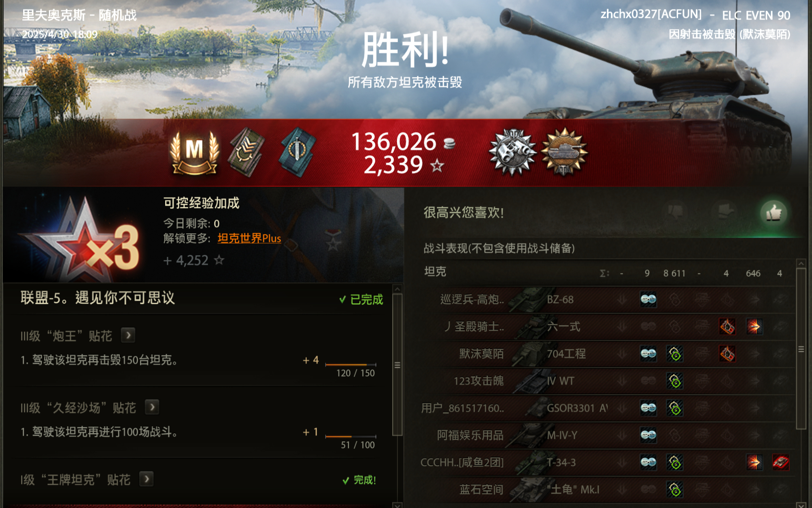
Task: Expand III级“久经沙场”贴花 arrow
Action: [152, 407]
